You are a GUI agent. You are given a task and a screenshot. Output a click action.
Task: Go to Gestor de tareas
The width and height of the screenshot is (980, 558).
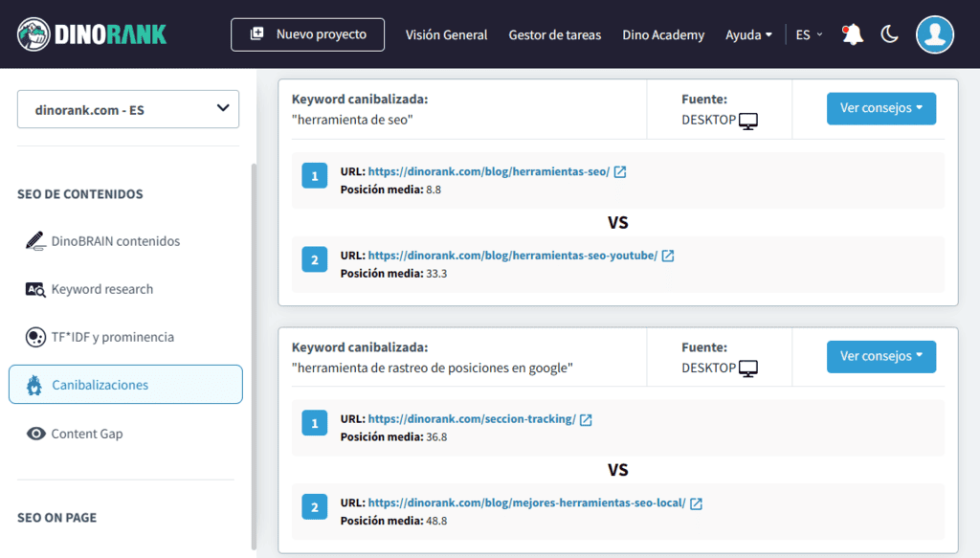point(555,35)
